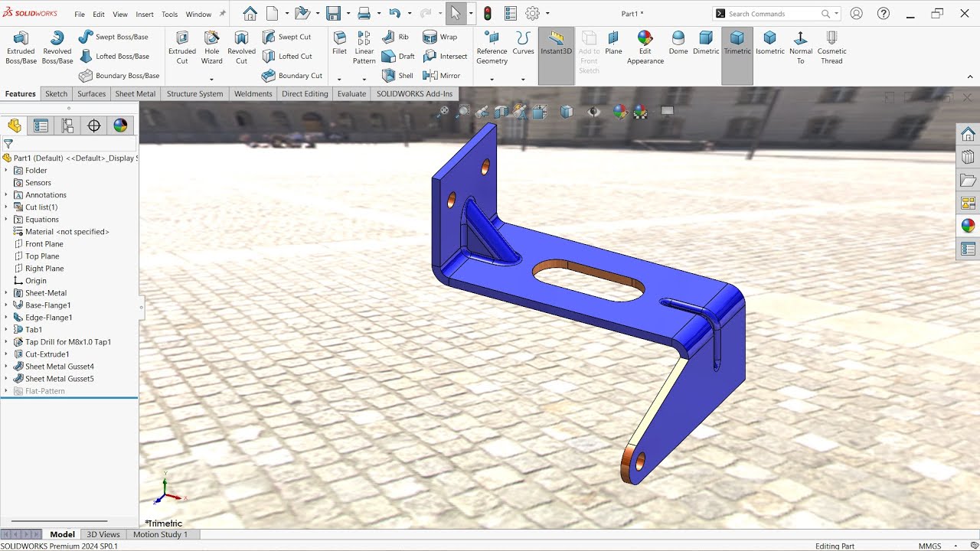Select the Wrap tool
This screenshot has width=980, height=551.
(440, 37)
